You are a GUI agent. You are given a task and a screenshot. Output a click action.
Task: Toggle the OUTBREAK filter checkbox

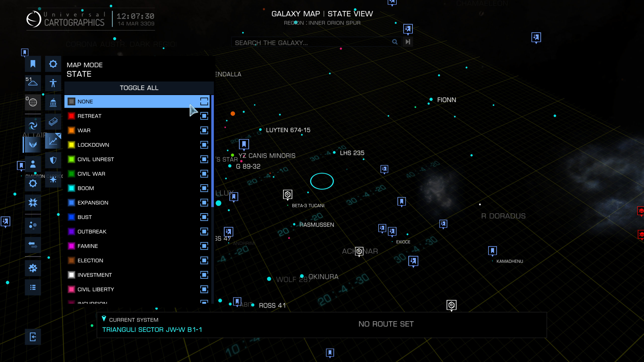click(204, 232)
